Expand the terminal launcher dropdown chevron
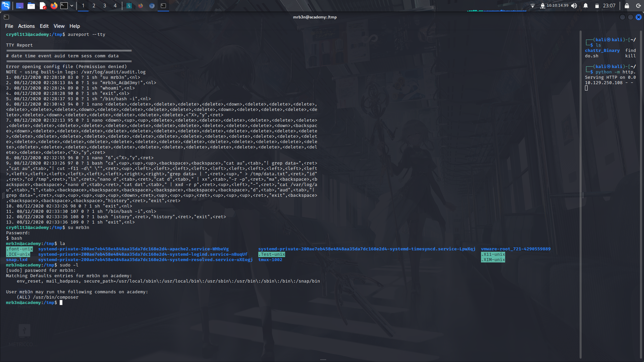 (71, 6)
